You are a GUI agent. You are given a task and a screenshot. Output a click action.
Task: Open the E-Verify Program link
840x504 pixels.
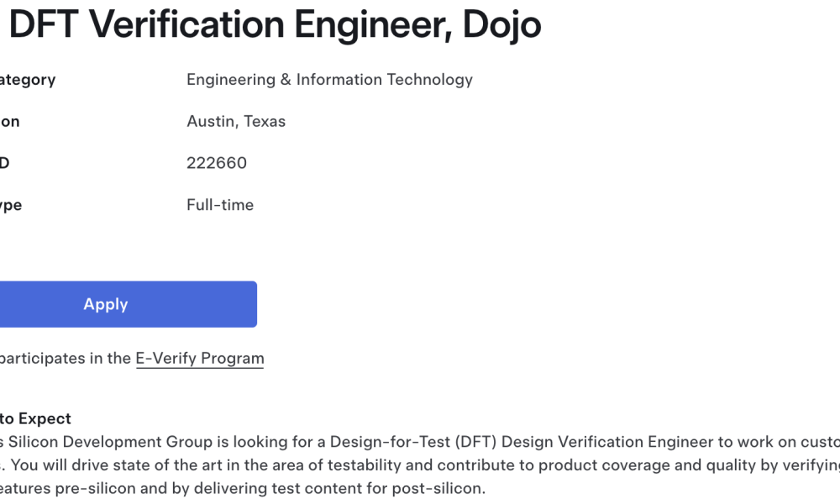(200, 359)
